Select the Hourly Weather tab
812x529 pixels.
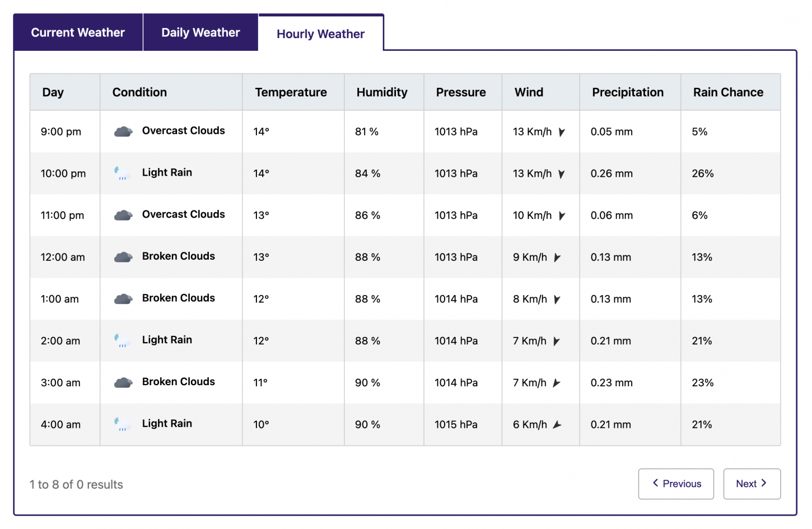point(320,33)
